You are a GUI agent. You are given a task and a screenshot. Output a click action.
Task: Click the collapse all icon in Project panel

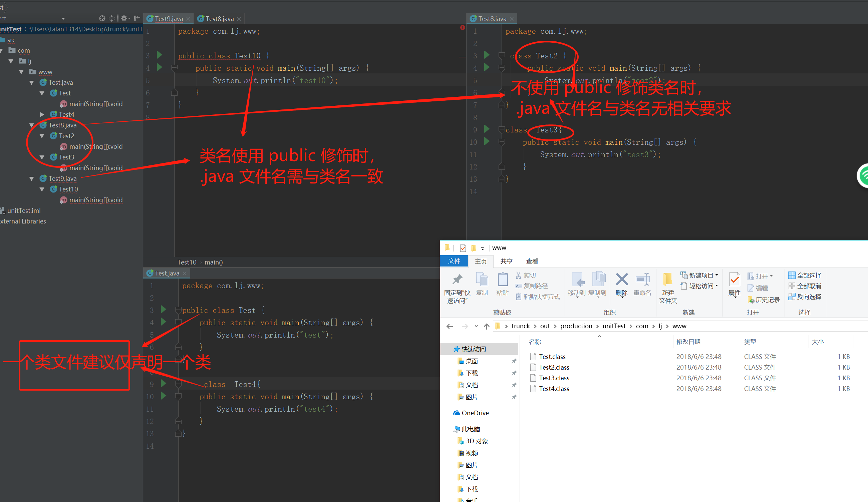click(x=111, y=18)
